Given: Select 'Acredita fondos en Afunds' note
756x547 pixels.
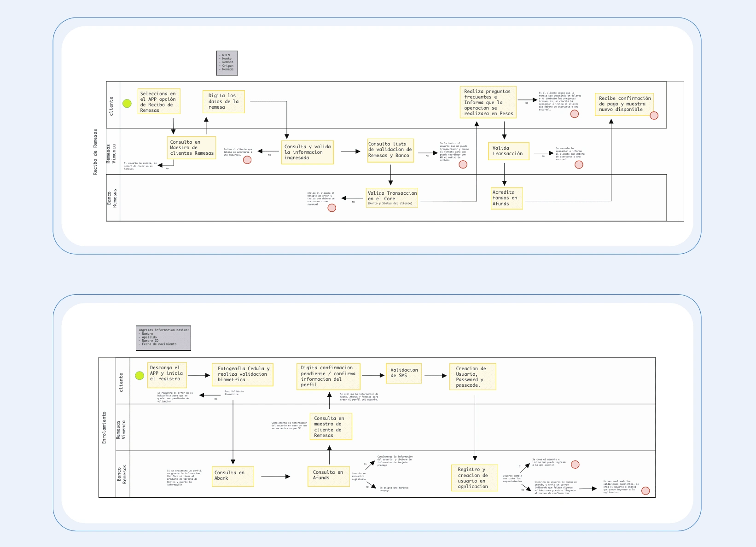Looking at the screenshot, I should click(507, 198).
